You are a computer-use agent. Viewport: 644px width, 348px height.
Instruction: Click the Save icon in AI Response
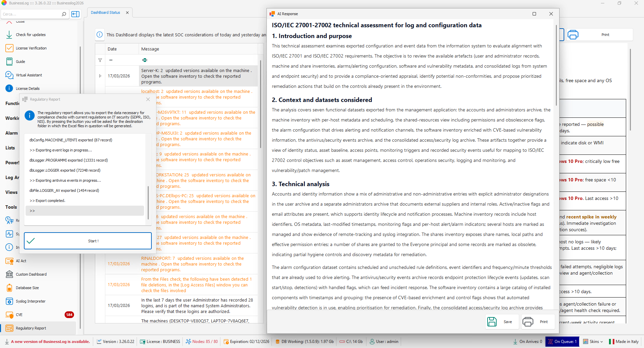coord(492,322)
